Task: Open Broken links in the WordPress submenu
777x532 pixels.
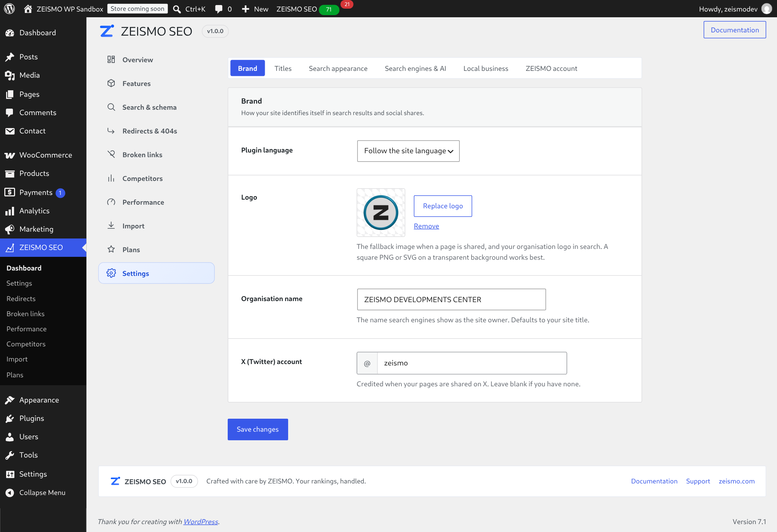Action: [x=26, y=314]
